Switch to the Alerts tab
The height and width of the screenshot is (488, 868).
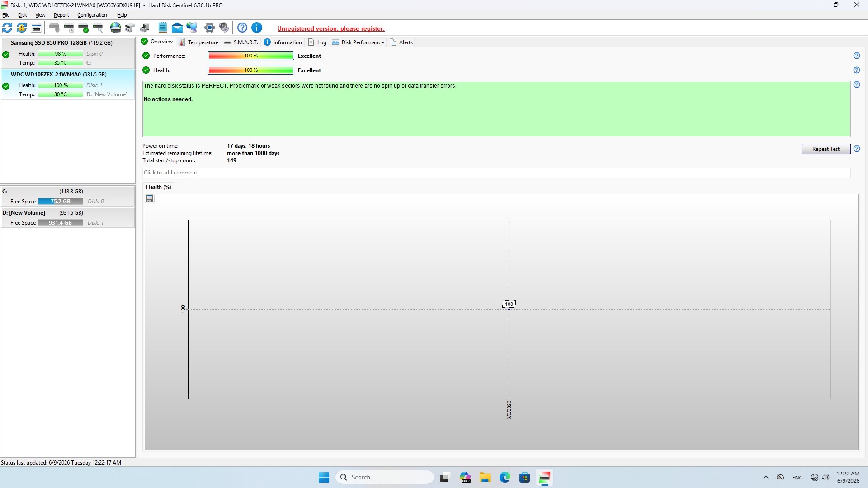pyautogui.click(x=401, y=42)
